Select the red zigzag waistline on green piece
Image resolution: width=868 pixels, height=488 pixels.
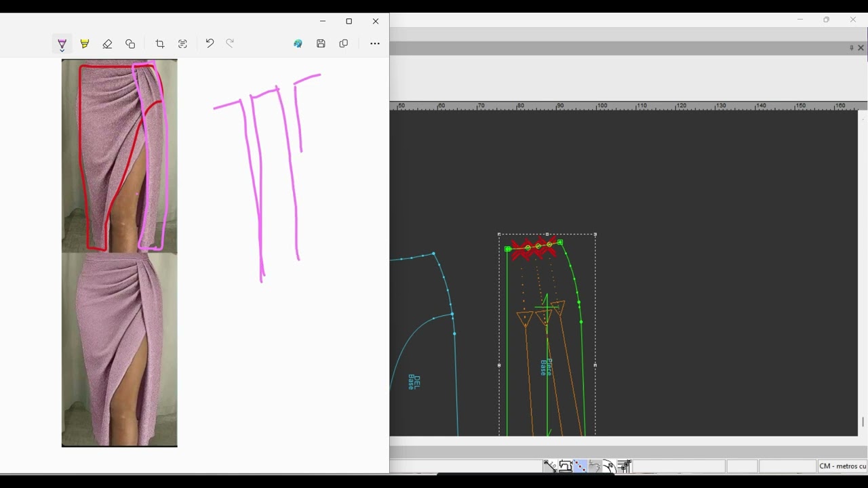coord(535,247)
